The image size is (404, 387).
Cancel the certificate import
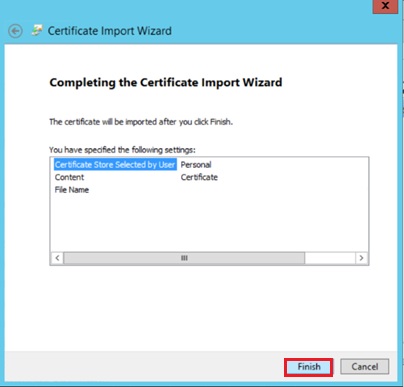pyautogui.click(x=365, y=367)
